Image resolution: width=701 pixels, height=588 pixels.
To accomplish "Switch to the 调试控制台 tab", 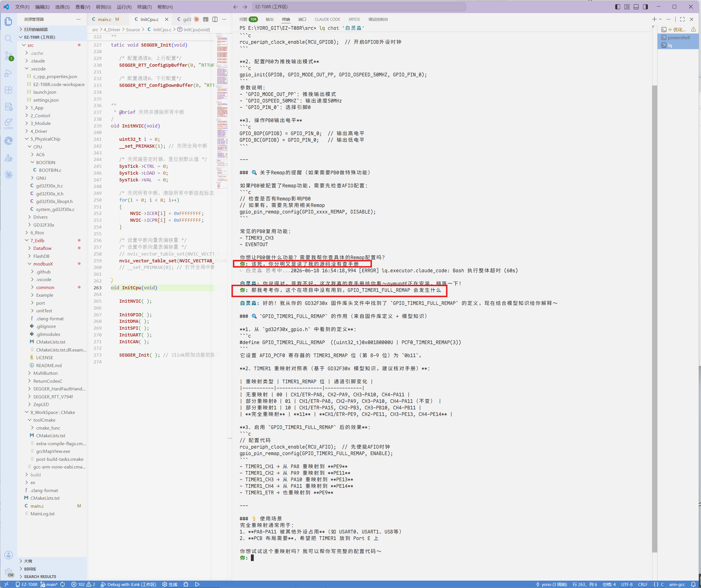I will 378,19.
